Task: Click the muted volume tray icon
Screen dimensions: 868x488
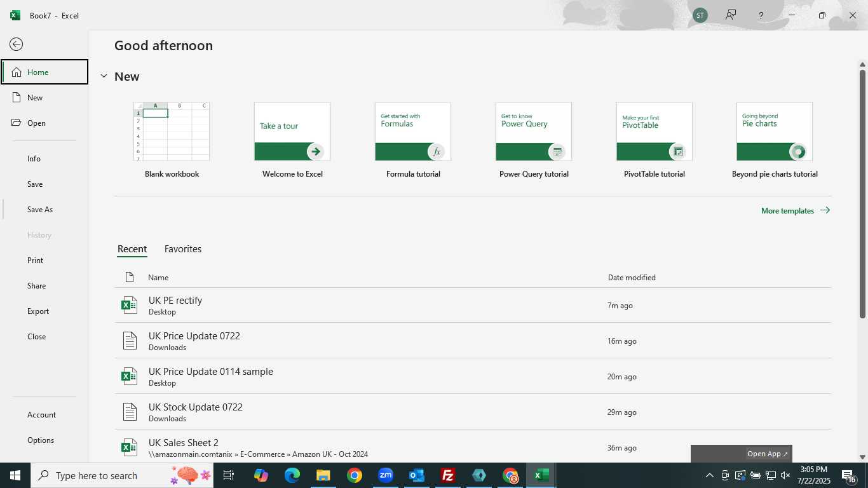Action: pyautogui.click(x=785, y=475)
